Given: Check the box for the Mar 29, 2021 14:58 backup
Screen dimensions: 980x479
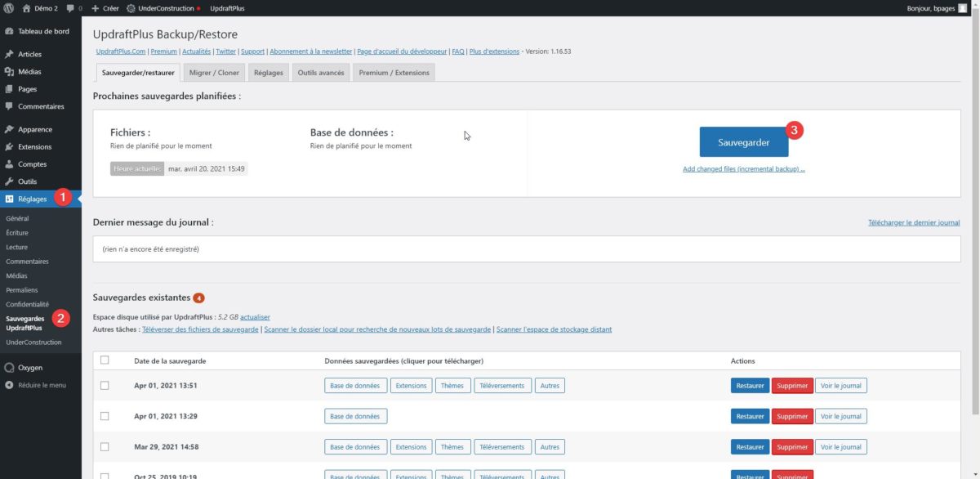Looking at the screenshot, I should coord(105,447).
